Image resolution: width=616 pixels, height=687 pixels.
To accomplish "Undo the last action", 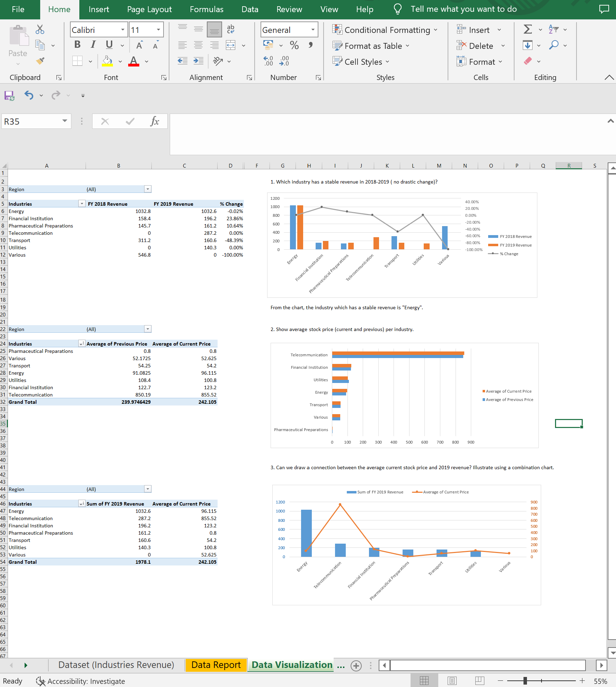I will (28, 95).
